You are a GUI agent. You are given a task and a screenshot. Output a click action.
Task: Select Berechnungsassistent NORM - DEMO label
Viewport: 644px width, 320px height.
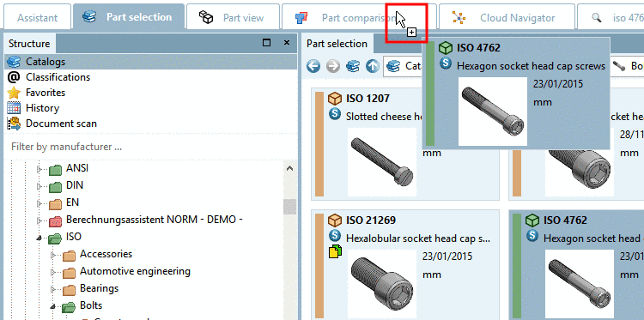[x=154, y=220]
